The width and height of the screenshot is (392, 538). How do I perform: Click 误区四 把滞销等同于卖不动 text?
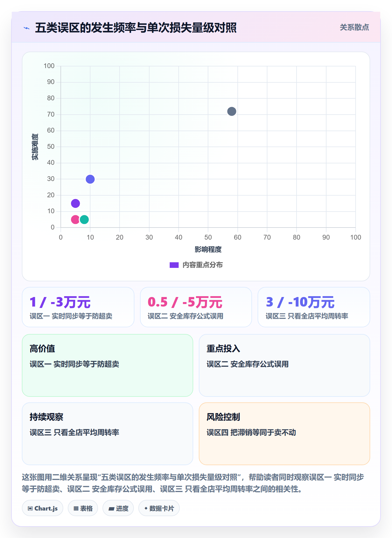click(251, 432)
